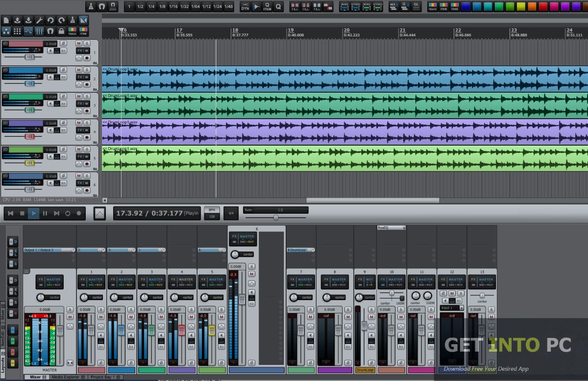This screenshot has width=588, height=381.
Task: Open the ReaEQ plugin slot above the mixer
Action: 391,227
